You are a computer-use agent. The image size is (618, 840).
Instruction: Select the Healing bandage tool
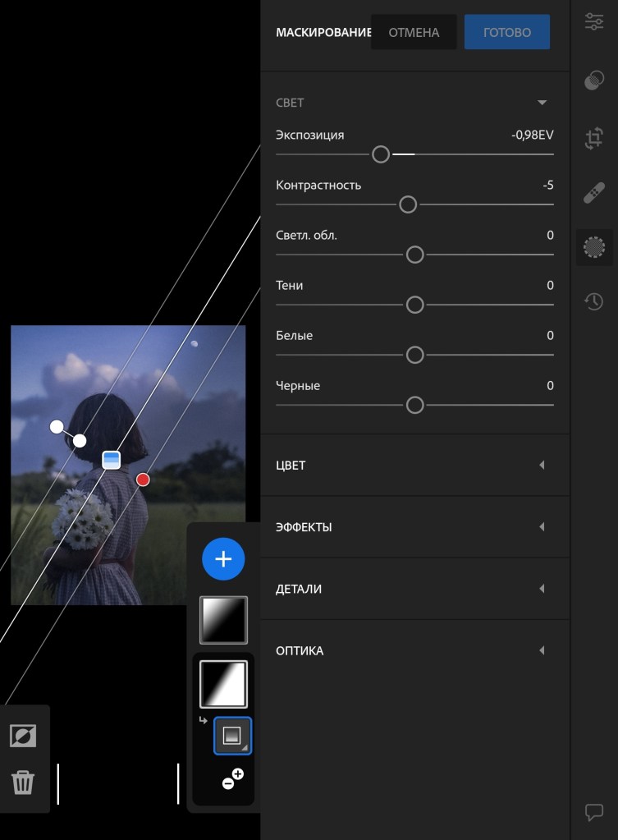594,194
